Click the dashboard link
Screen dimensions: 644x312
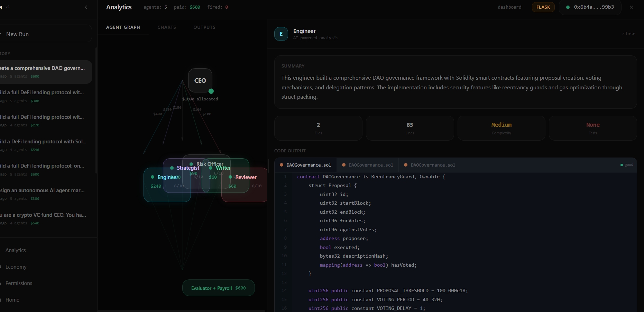509,7
